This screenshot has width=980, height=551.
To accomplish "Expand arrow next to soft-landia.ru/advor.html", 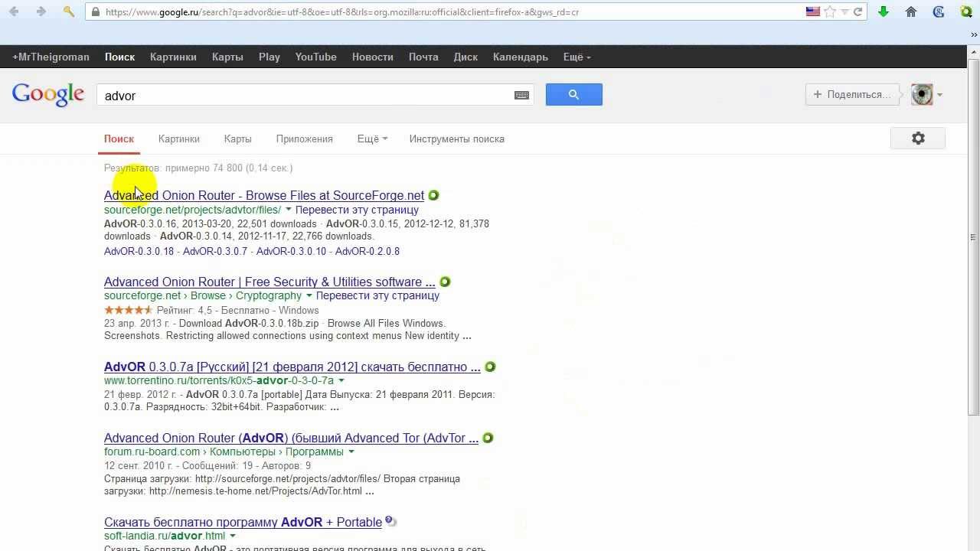I will pyautogui.click(x=233, y=536).
